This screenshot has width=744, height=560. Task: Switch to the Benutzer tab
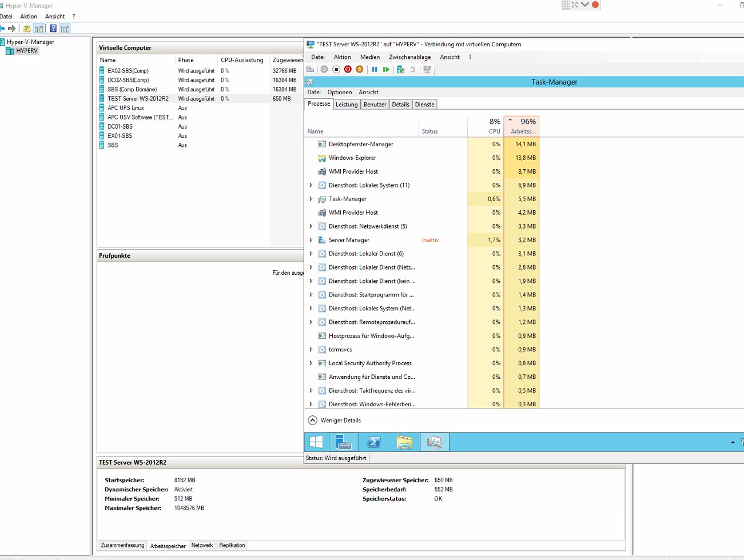pyautogui.click(x=375, y=104)
